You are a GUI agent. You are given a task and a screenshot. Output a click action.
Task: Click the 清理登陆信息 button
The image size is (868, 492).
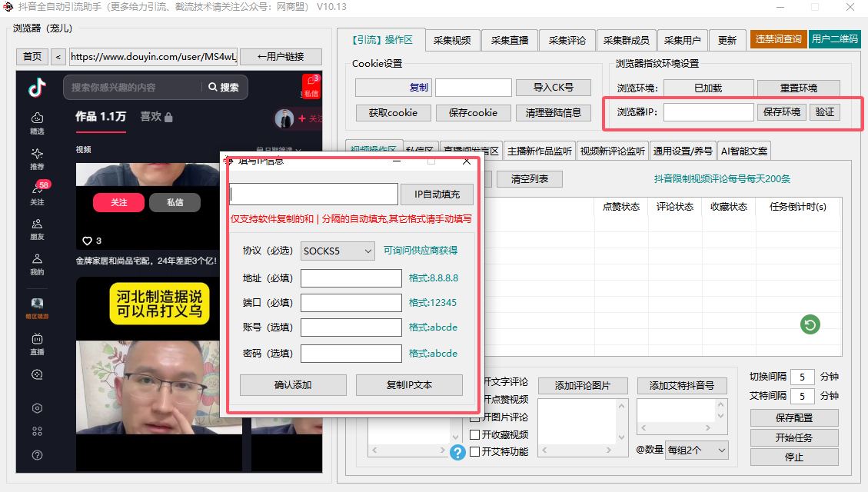[554, 113]
